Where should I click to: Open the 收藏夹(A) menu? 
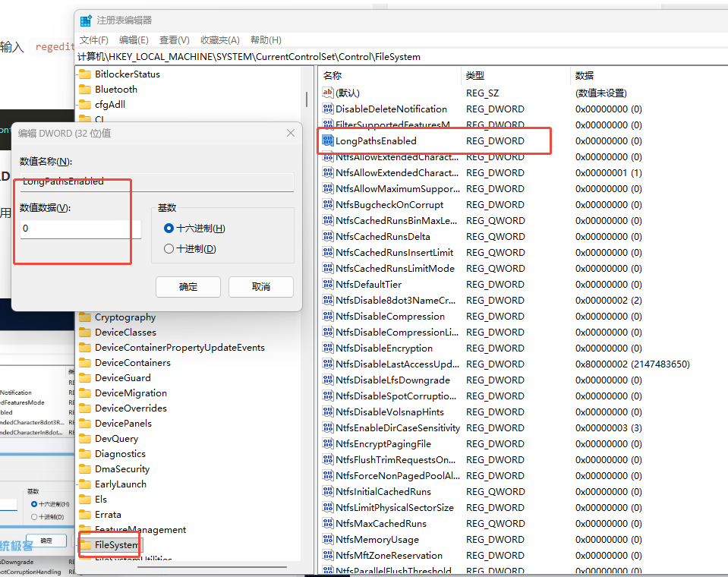219,40
